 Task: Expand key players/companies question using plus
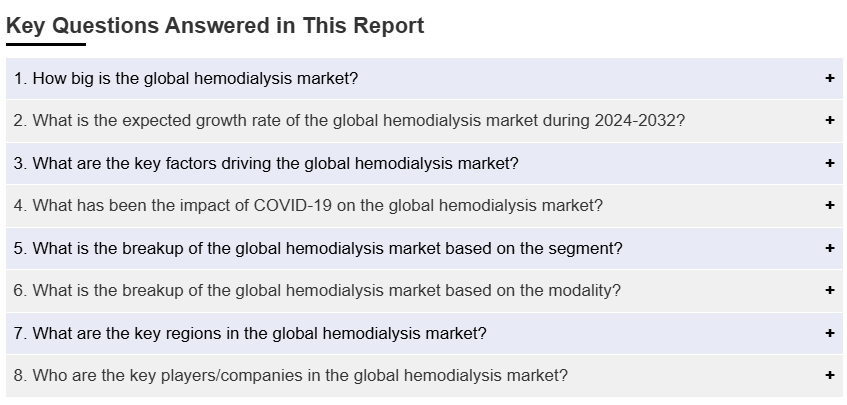coord(830,375)
